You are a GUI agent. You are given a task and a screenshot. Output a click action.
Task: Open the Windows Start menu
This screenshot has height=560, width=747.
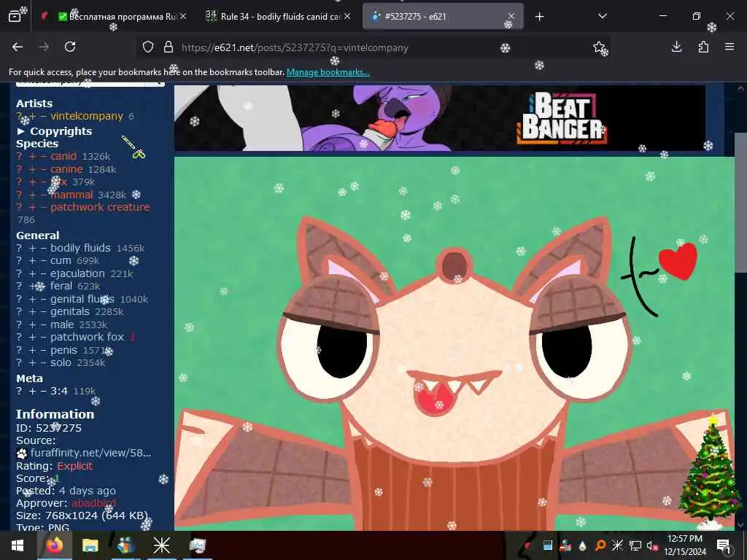pos(18,545)
